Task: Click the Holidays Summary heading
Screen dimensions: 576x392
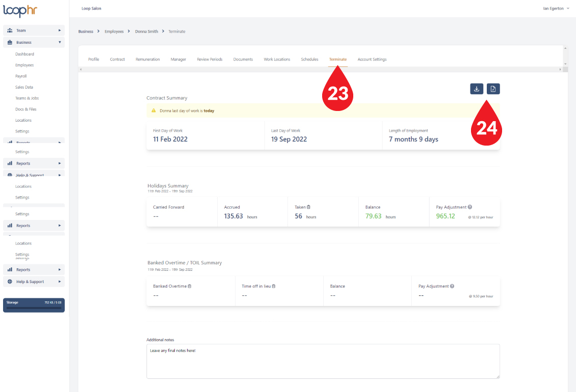Action: (x=168, y=186)
